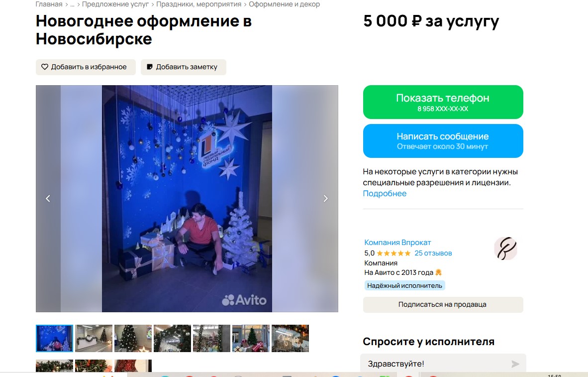Viewport: 588px width, 377px height.
Task: Open the Главная breadcrumb link
Action: [49, 4]
